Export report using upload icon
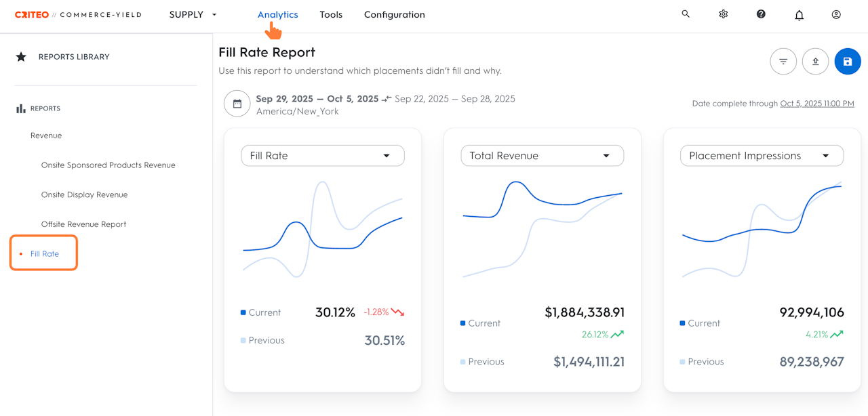 coord(815,62)
